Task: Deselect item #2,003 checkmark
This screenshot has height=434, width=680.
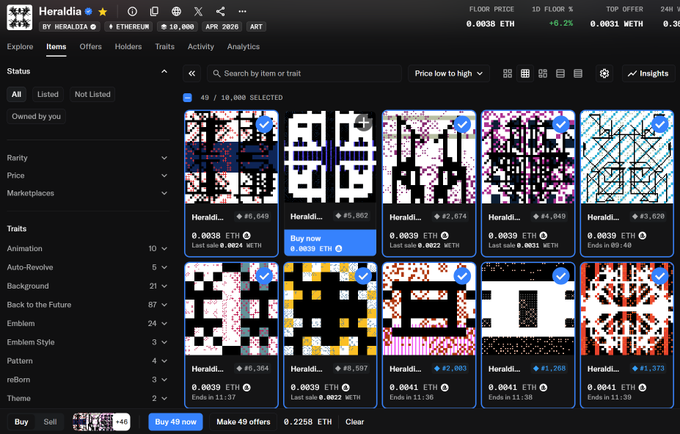Action: (x=462, y=276)
